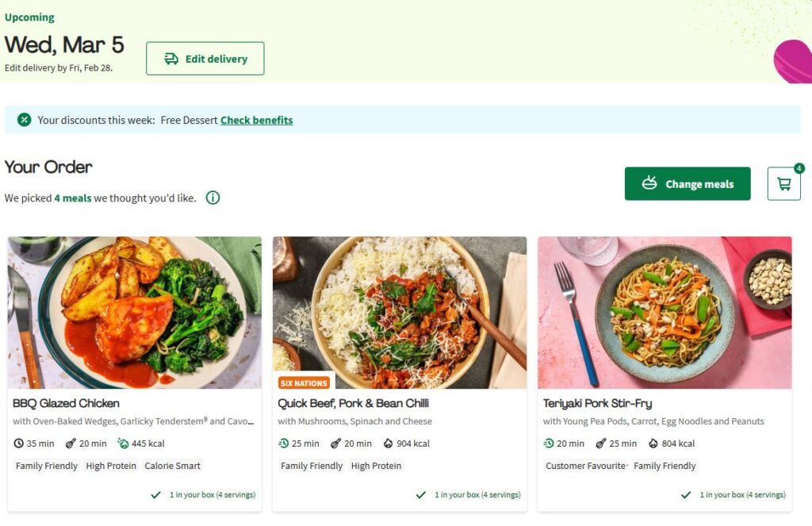Toggle the in-your-box checkmark on BBQ Glazed Chicken
The image size is (812, 526).
point(155,494)
